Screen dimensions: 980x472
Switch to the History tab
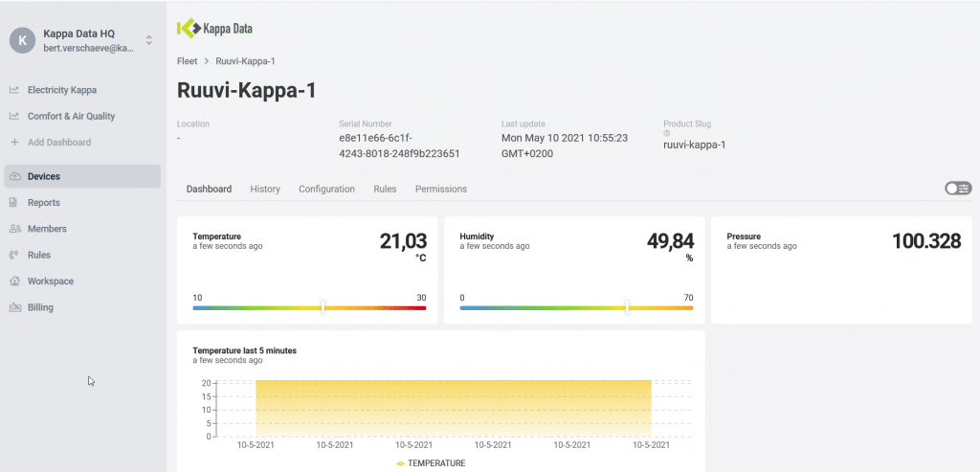coord(265,190)
